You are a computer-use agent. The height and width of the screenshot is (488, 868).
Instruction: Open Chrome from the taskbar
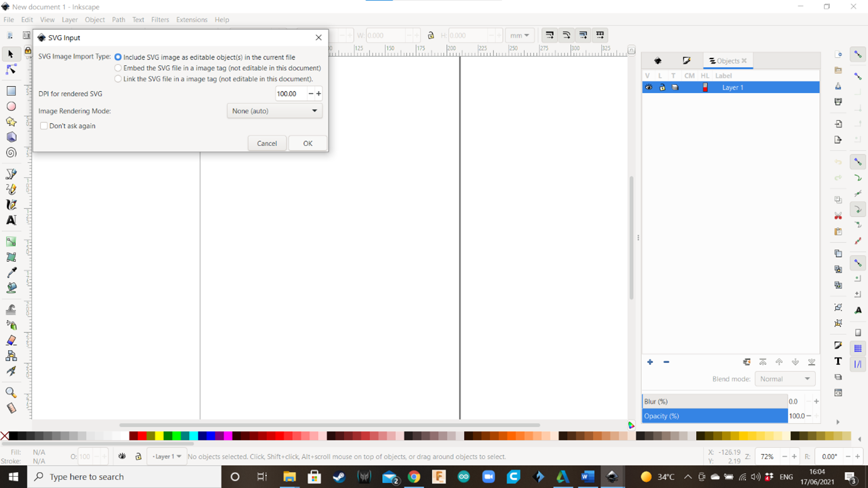414,477
